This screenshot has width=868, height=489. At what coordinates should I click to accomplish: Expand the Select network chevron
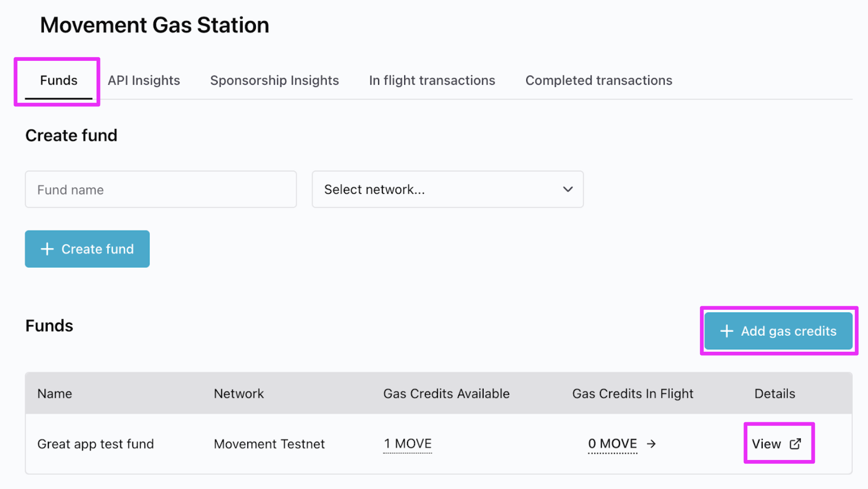coord(568,189)
